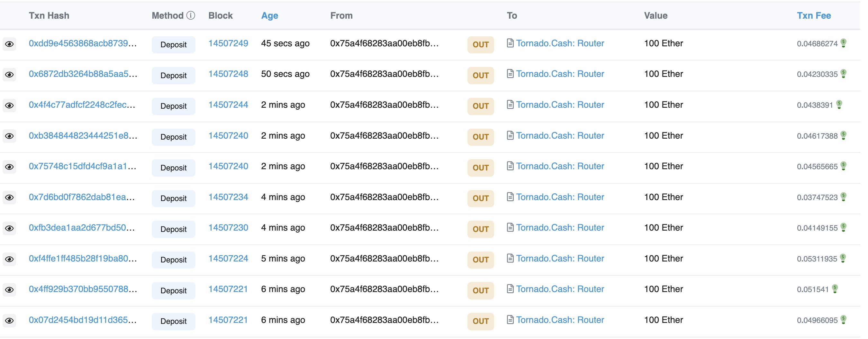Click green bulb icon next to 0.05311935
The width and height of the screenshot is (868, 339).
(x=843, y=259)
